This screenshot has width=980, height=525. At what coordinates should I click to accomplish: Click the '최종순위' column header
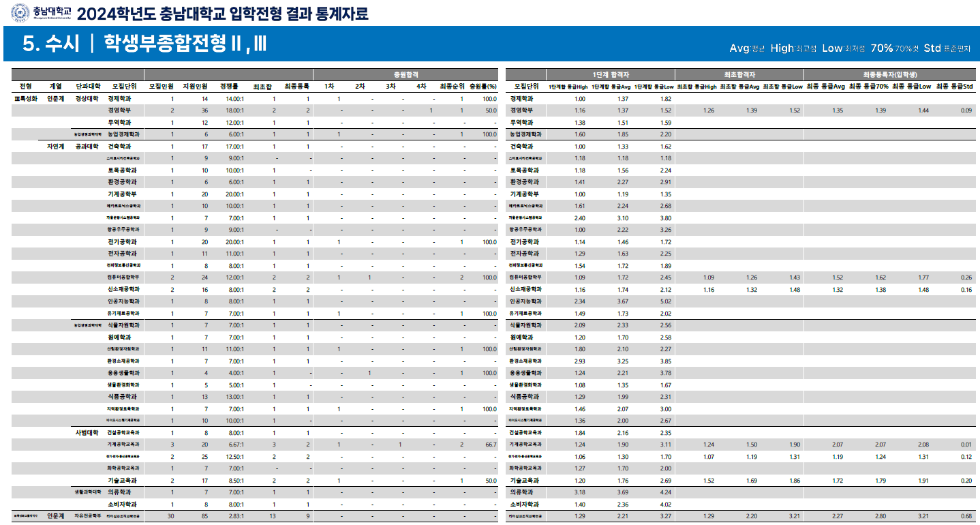click(x=451, y=87)
